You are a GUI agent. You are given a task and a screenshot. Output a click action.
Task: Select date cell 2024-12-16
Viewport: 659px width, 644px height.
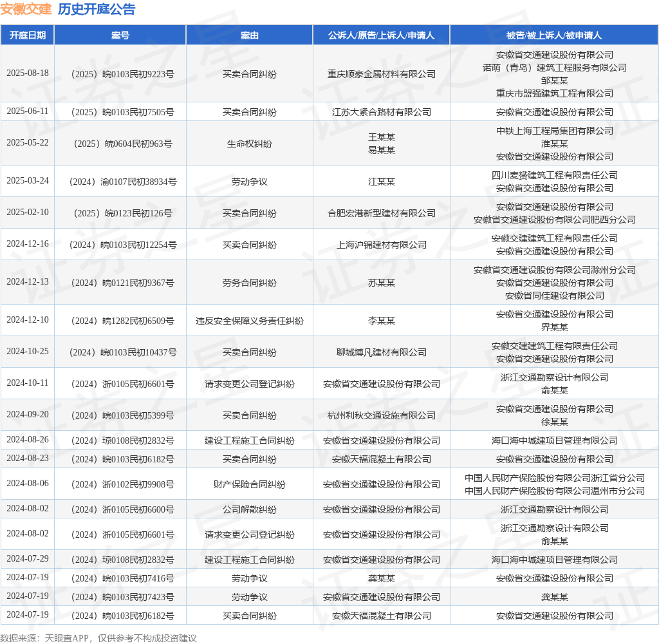point(28,243)
